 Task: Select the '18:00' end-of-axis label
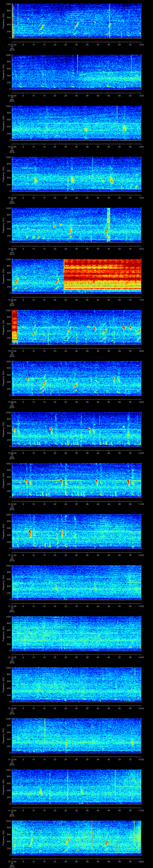[x=141, y=861]
